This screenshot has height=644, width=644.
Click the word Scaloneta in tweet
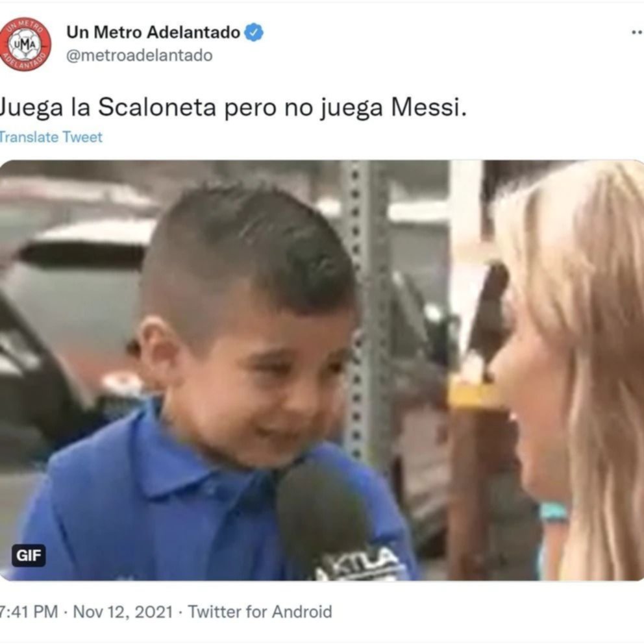tap(157, 108)
